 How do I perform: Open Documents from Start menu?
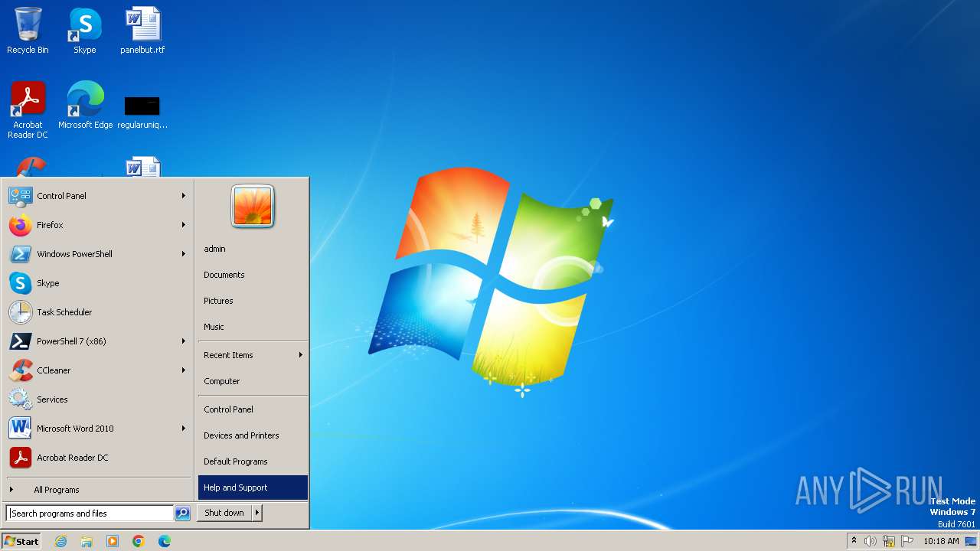pos(253,275)
